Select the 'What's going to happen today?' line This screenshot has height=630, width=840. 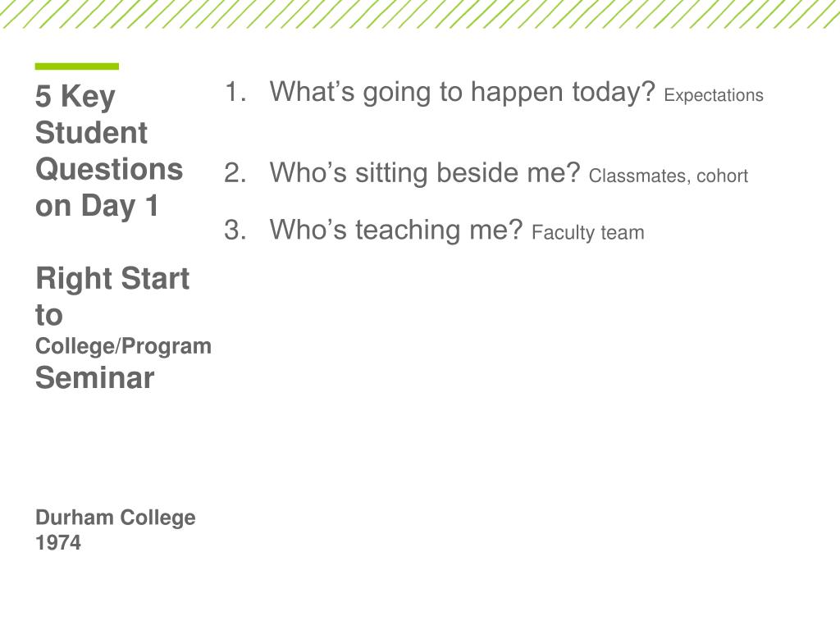click(462, 92)
